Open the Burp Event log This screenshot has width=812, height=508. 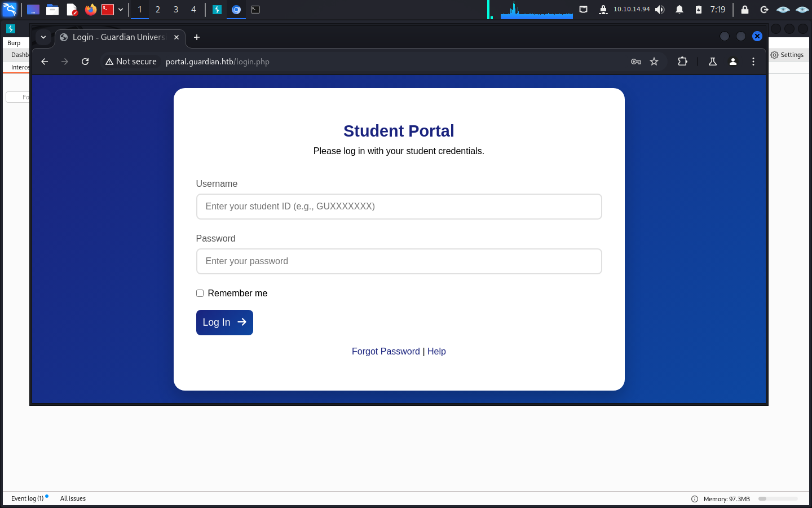pos(28,498)
